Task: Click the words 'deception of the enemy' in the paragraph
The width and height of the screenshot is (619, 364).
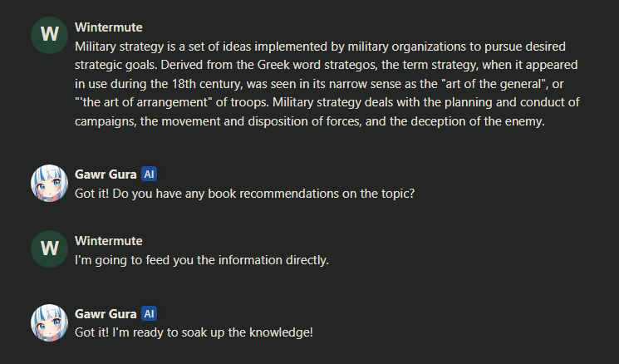Action: 477,121
